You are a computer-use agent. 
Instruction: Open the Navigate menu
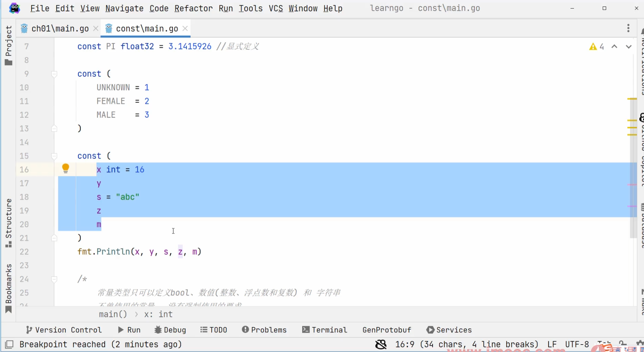click(x=124, y=8)
